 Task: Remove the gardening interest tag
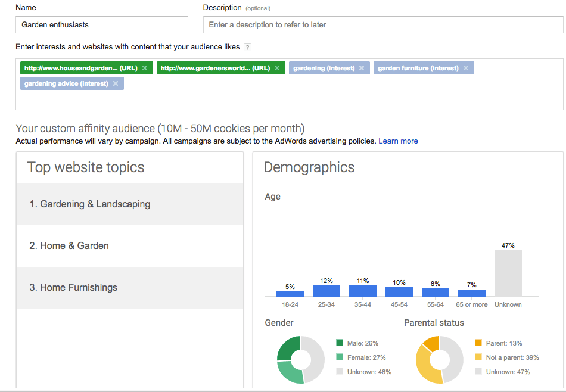coord(361,67)
